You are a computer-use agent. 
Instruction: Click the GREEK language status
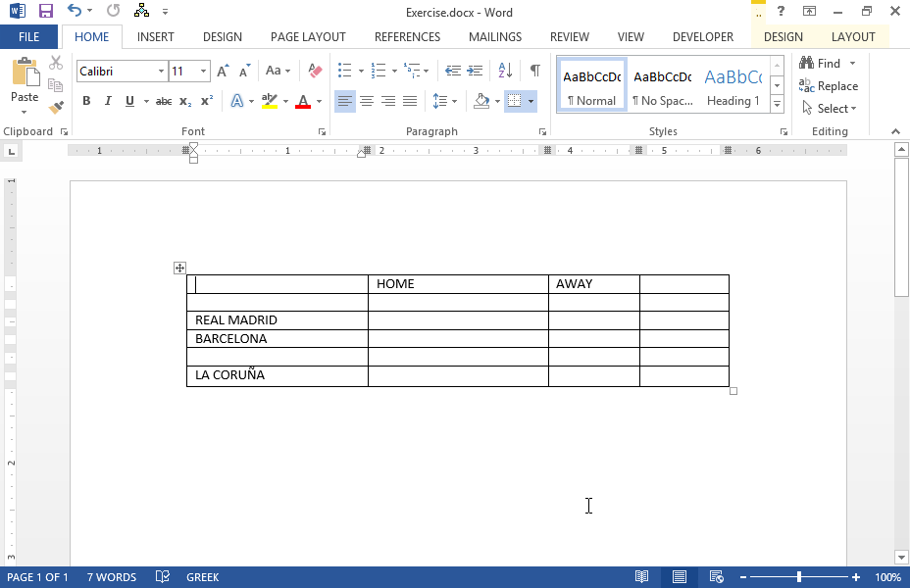point(203,577)
